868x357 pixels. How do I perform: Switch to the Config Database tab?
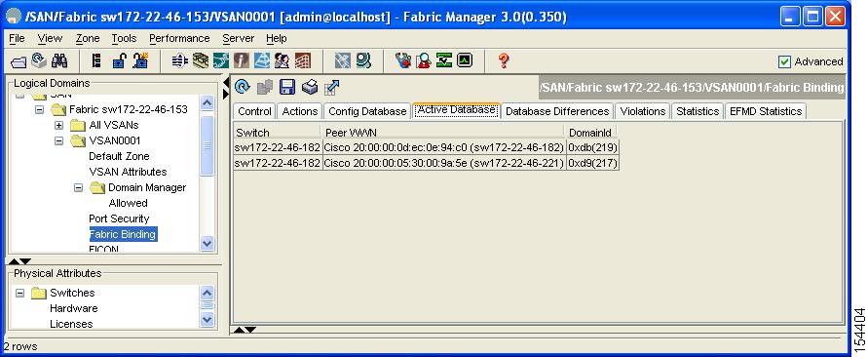click(x=367, y=111)
